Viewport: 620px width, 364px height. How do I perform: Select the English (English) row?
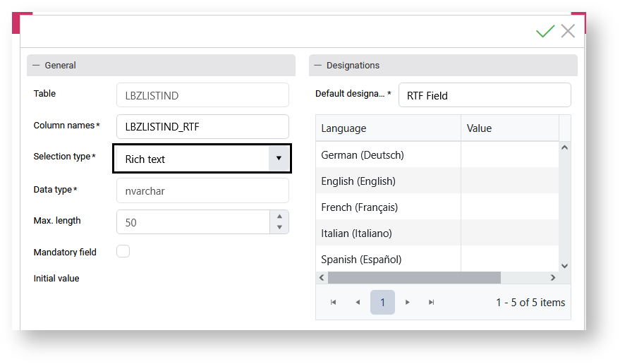pos(437,181)
